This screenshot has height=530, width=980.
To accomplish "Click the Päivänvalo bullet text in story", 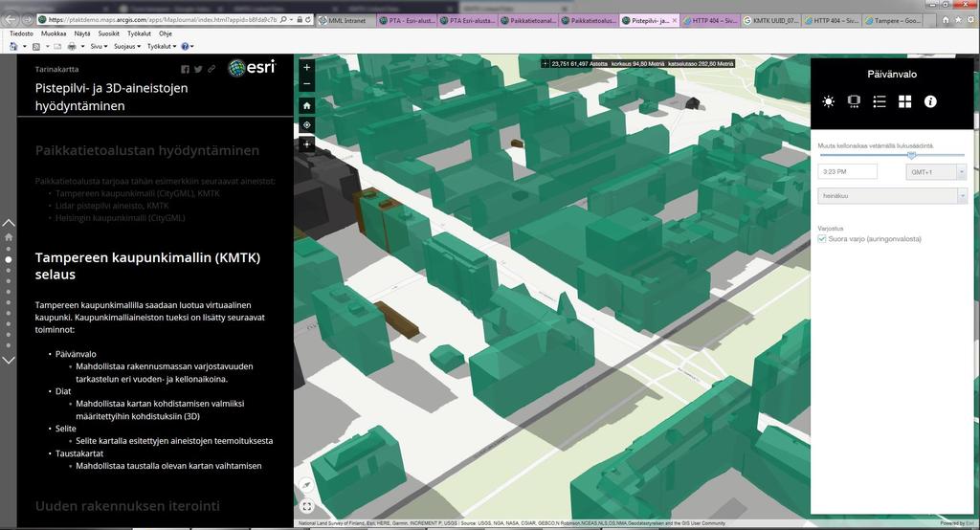I will click(76, 354).
